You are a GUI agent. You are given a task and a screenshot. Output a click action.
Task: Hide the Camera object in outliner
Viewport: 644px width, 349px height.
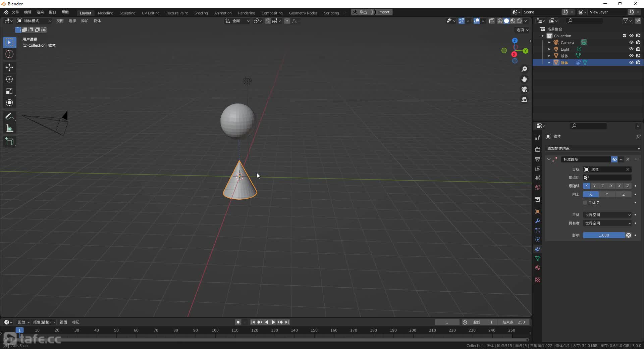631,42
